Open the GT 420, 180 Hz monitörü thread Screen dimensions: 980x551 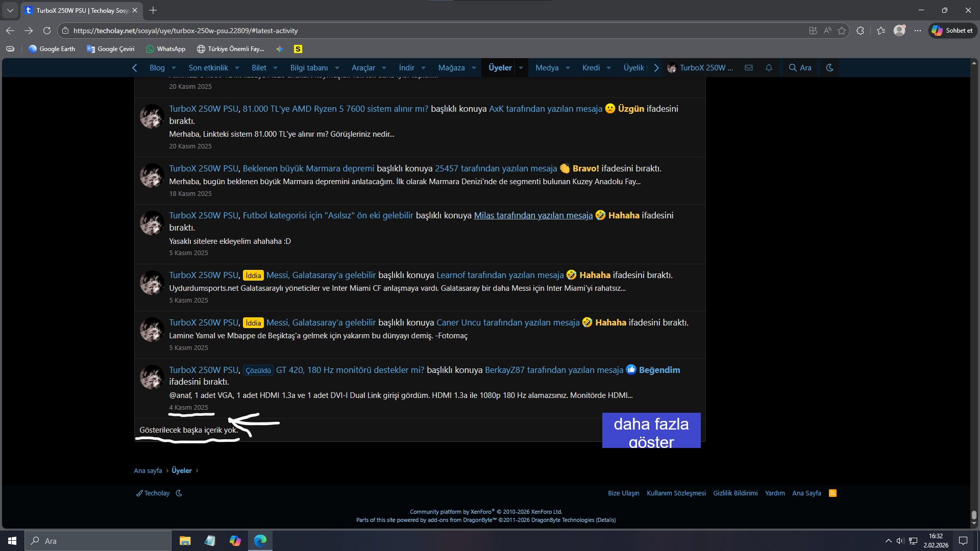point(350,370)
